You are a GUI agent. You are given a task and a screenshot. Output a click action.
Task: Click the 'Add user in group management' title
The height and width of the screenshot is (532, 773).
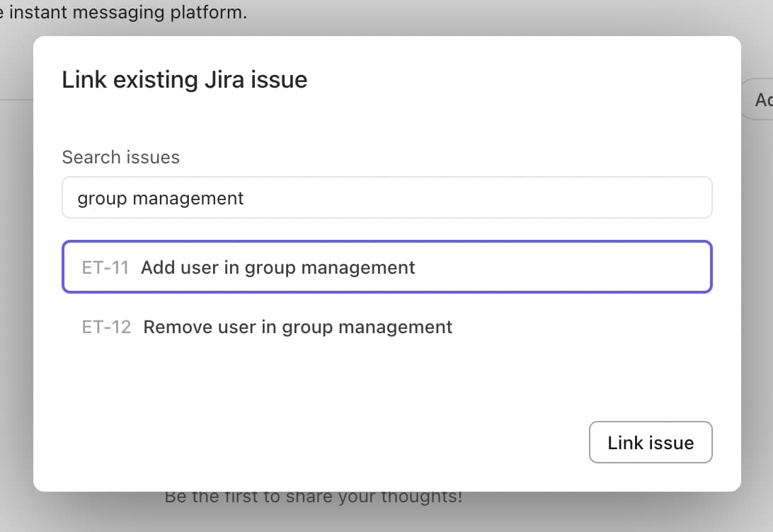(277, 267)
